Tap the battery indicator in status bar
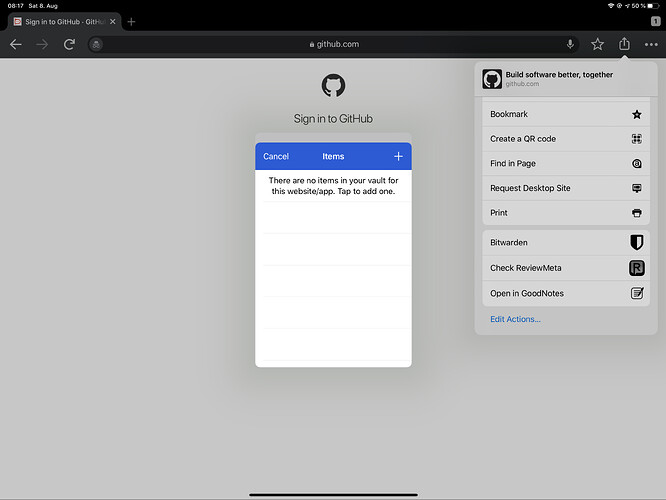The width and height of the screenshot is (666, 500). (x=653, y=6)
